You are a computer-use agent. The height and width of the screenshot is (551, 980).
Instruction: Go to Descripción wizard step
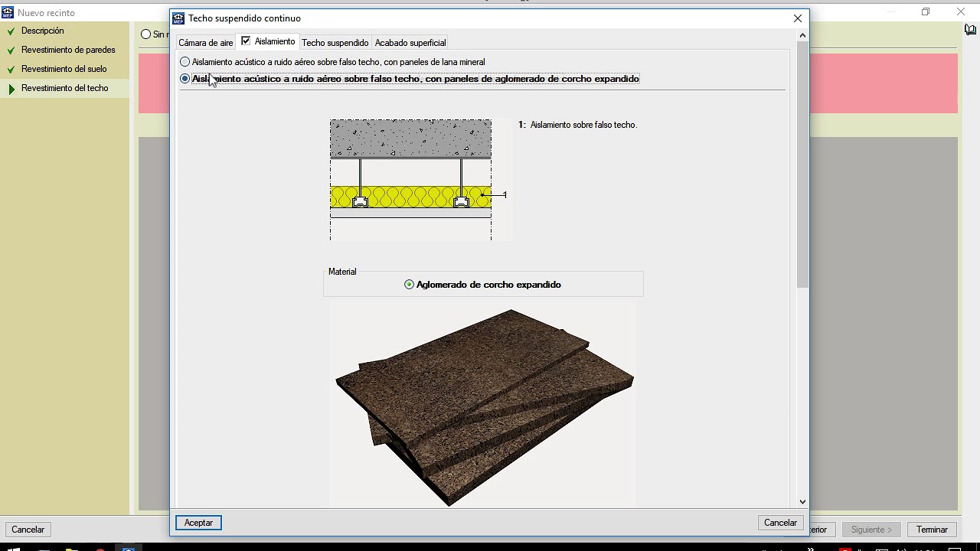pyautogui.click(x=43, y=31)
